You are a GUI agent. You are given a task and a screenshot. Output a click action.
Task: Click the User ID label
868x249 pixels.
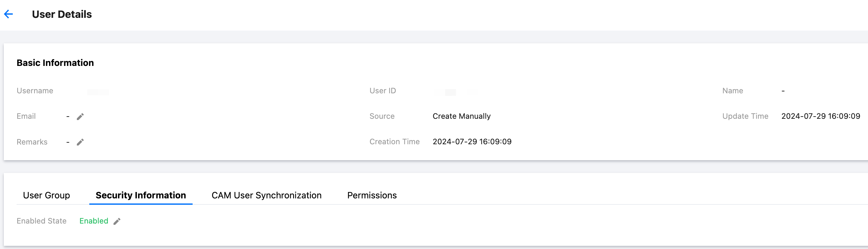pos(382,91)
